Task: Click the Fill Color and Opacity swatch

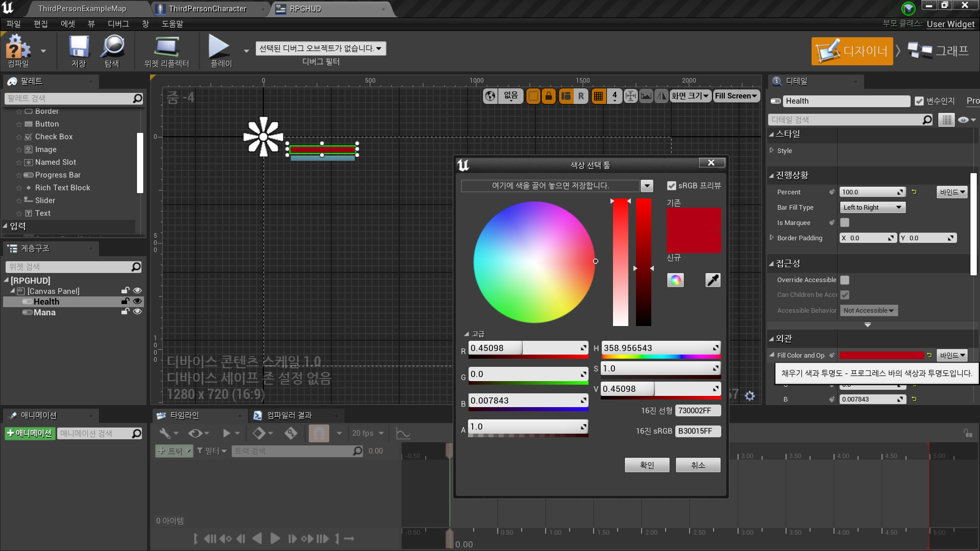Action: tap(881, 356)
